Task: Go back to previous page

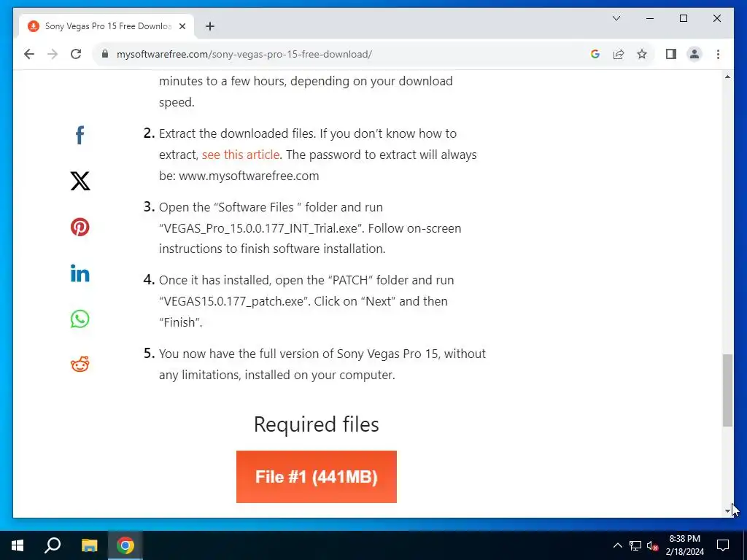Action: (x=29, y=54)
